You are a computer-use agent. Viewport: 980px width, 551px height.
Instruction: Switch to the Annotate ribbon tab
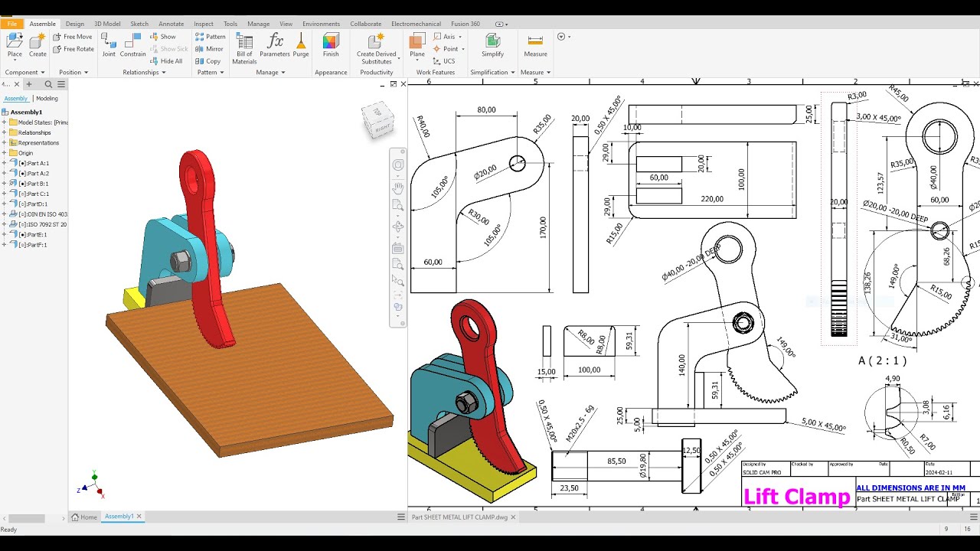[x=171, y=24]
